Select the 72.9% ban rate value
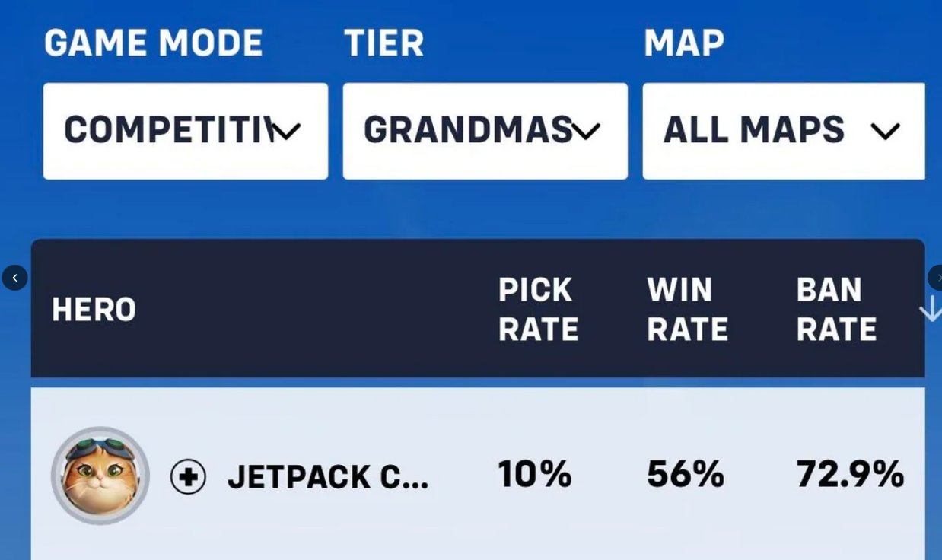The height and width of the screenshot is (560, 942). [x=850, y=474]
